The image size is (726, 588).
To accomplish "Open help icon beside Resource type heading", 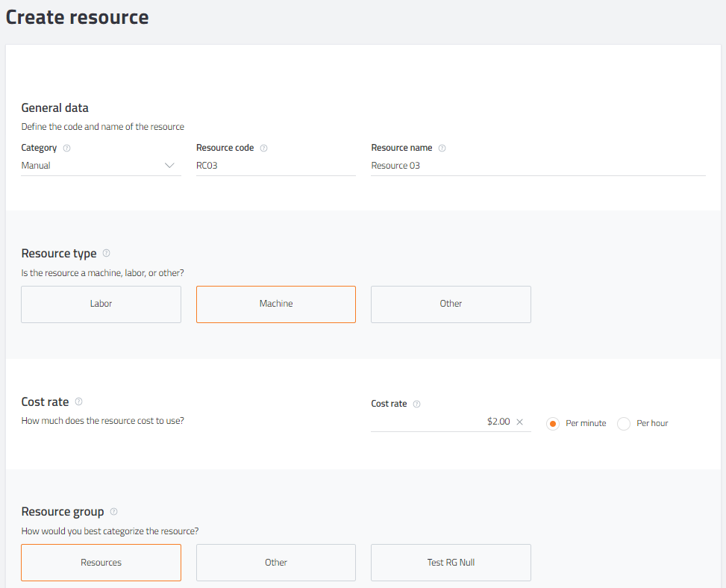I will [x=107, y=253].
